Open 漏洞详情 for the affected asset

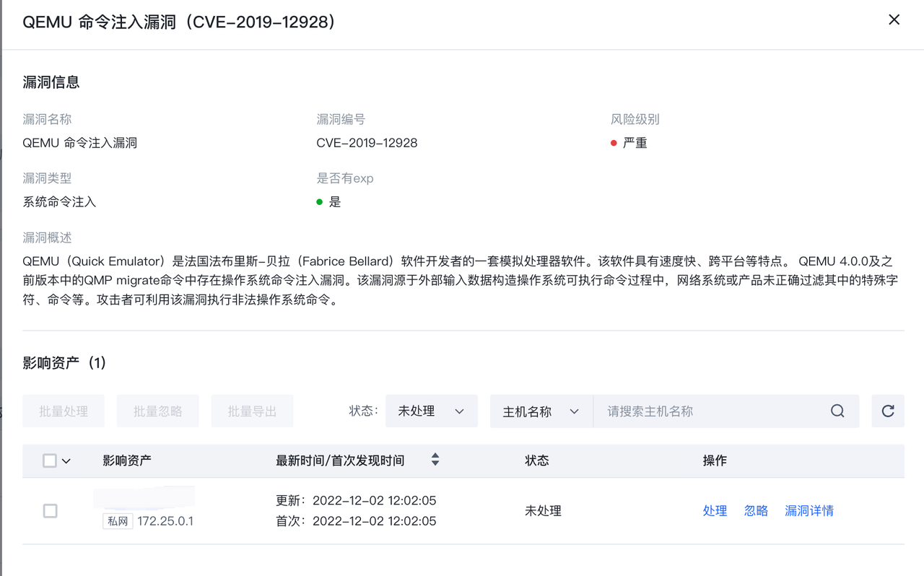pos(809,511)
